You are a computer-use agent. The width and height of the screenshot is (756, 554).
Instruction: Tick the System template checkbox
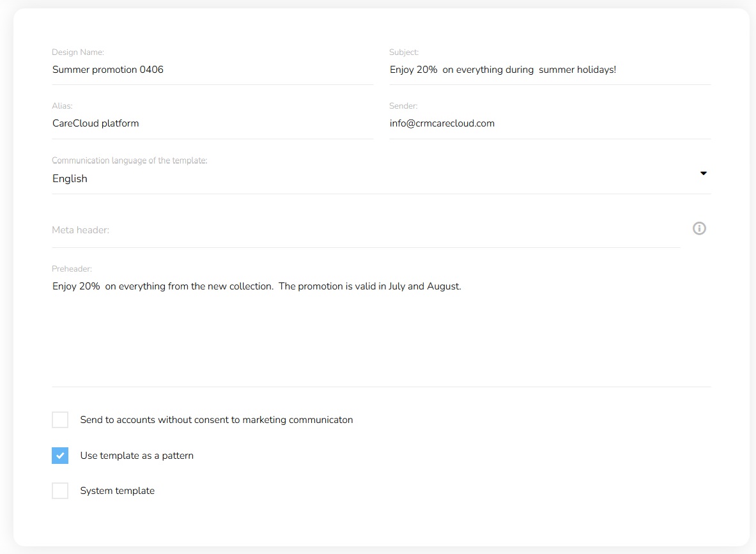[60, 491]
